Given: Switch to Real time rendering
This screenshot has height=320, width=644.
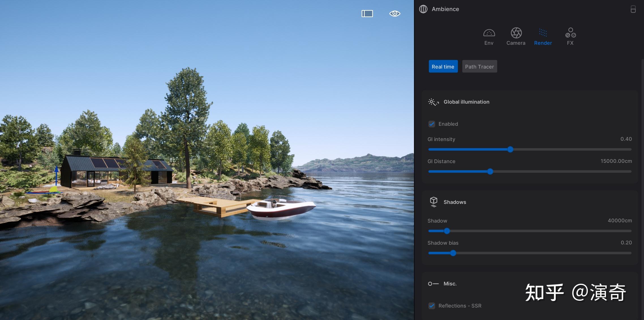Looking at the screenshot, I should [x=443, y=67].
